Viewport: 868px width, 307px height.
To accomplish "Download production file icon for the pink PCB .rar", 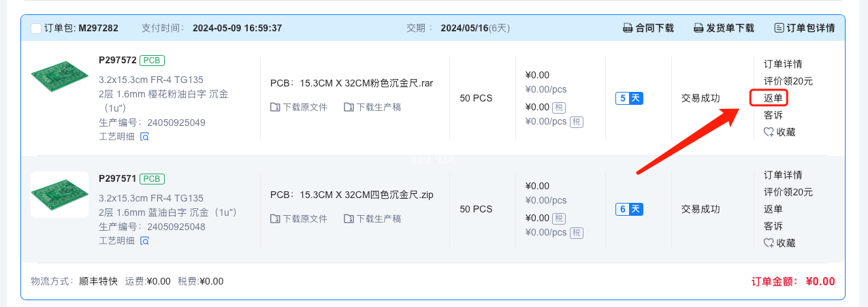I will [349, 108].
